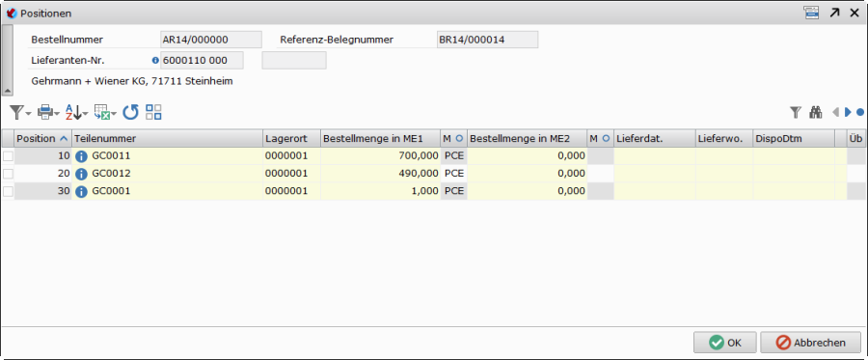Click the Bestellnummer field AR14/000000
Screen dimensions: 868x360
(x=211, y=40)
